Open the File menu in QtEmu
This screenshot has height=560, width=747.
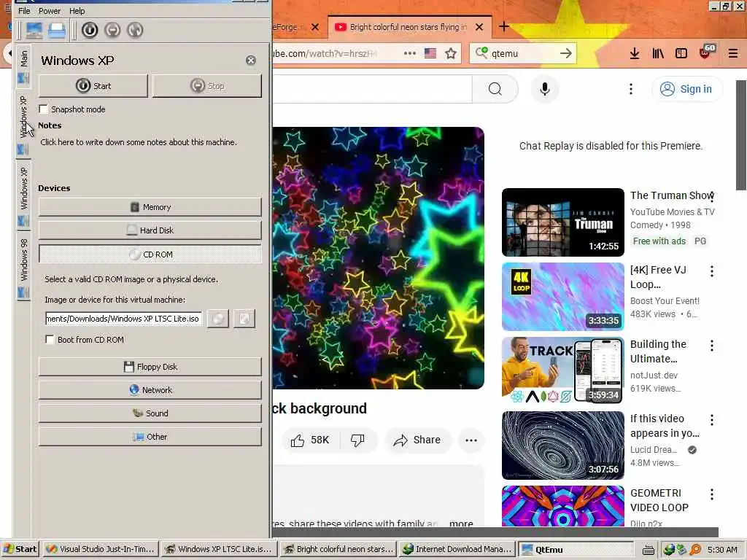tap(24, 10)
